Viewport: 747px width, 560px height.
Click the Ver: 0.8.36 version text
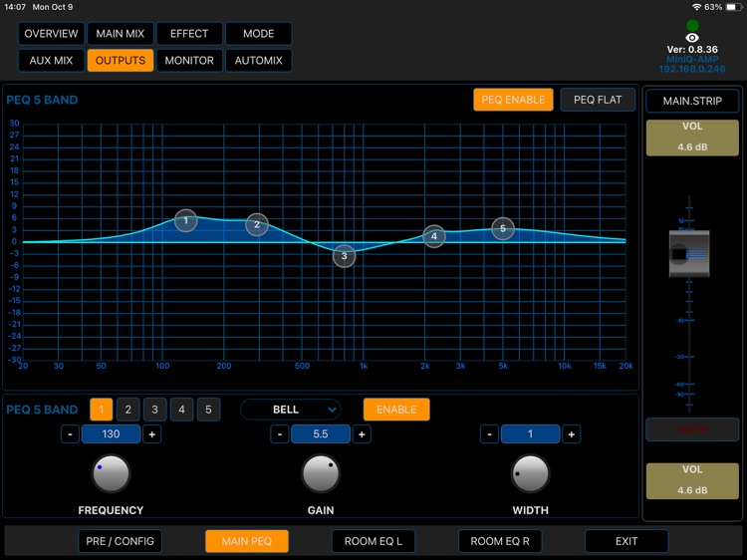pyautogui.click(x=692, y=50)
